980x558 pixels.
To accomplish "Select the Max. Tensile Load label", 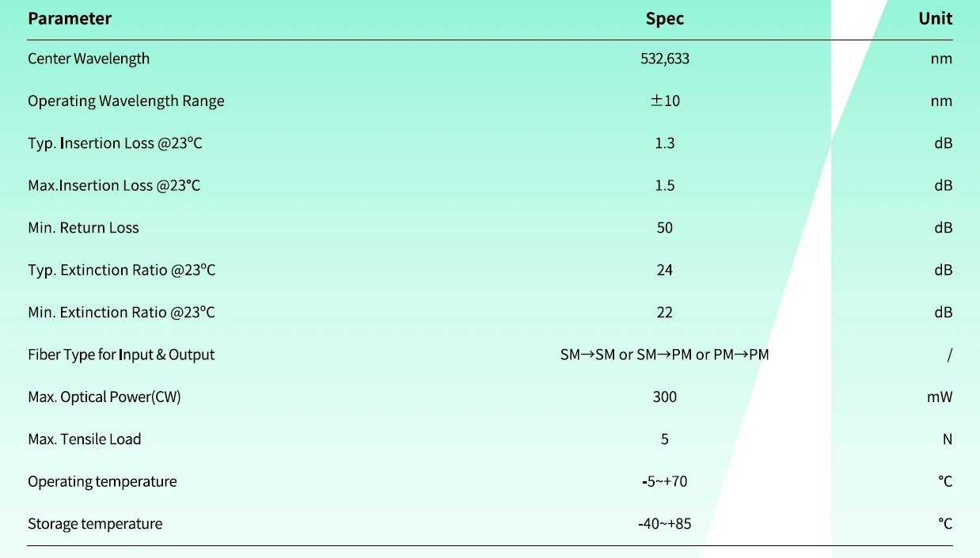I will (x=85, y=439).
